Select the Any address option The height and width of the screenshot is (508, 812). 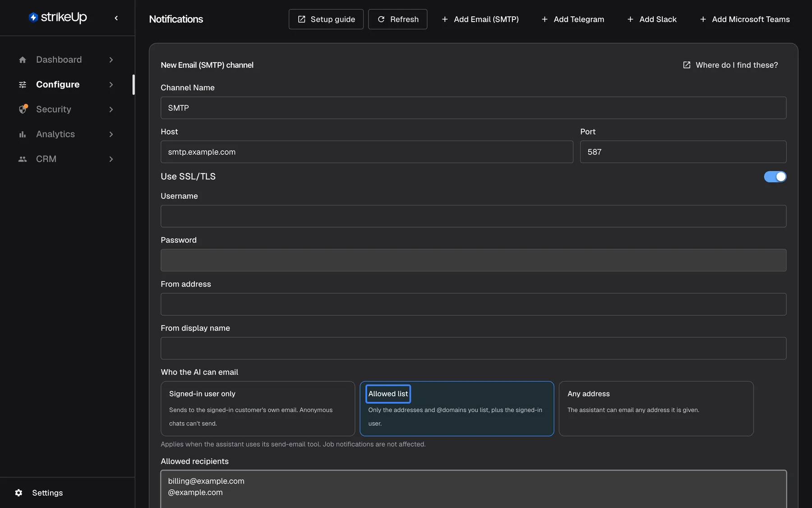coord(656,409)
